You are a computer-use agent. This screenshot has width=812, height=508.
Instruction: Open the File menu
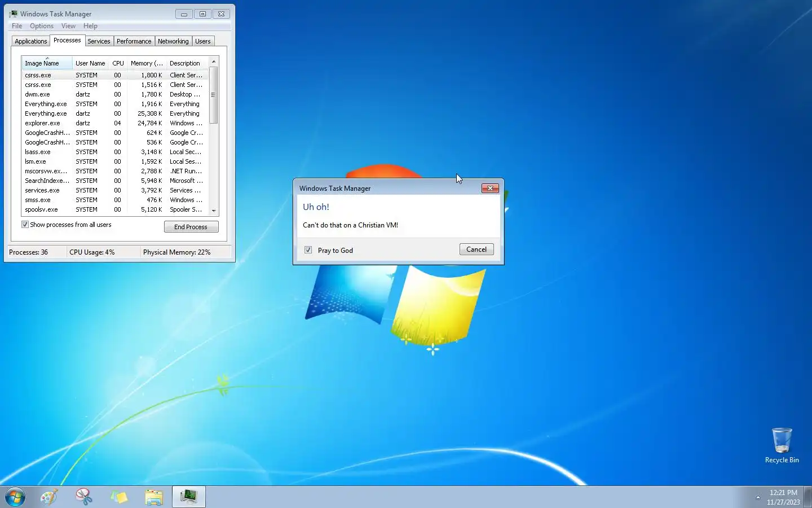click(17, 26)
